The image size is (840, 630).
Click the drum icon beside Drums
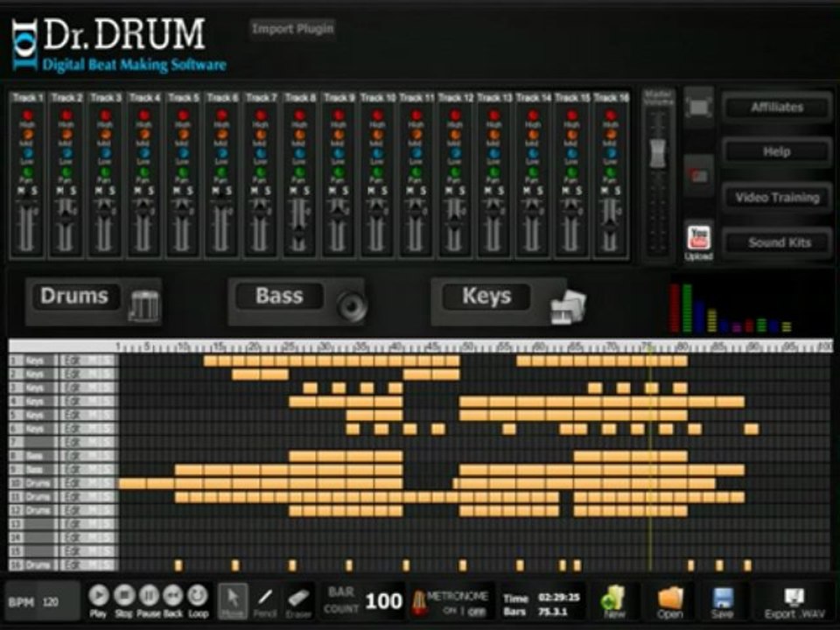[143, 305]
